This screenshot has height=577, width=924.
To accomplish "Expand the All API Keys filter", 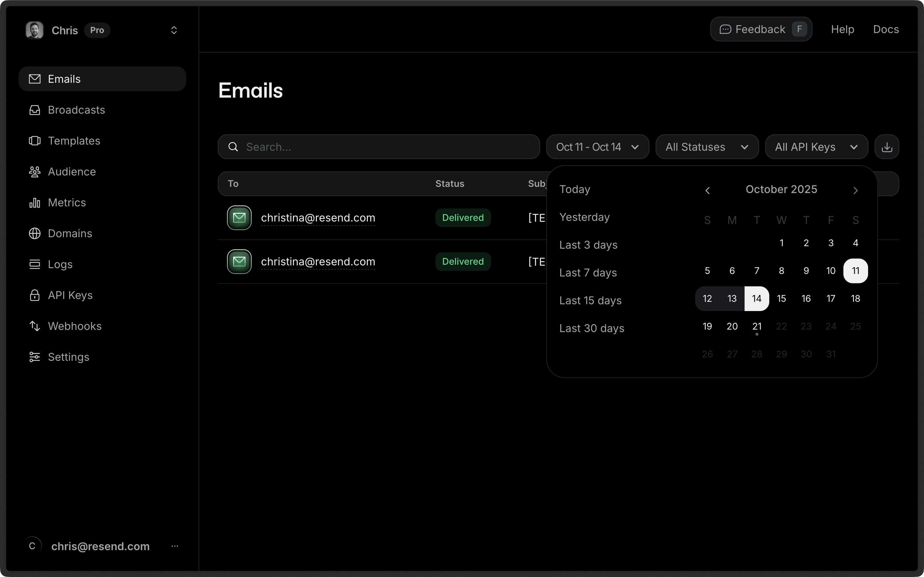I will point(816,146).
